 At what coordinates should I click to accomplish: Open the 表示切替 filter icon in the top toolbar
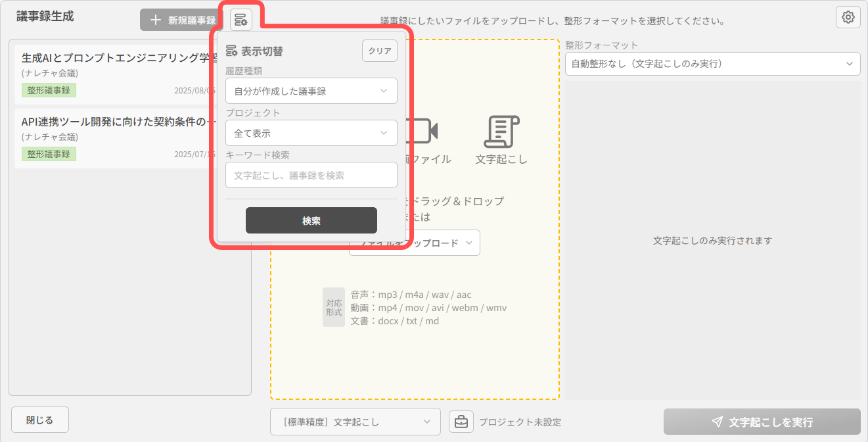pyautogui.click(x=240, y=19)
